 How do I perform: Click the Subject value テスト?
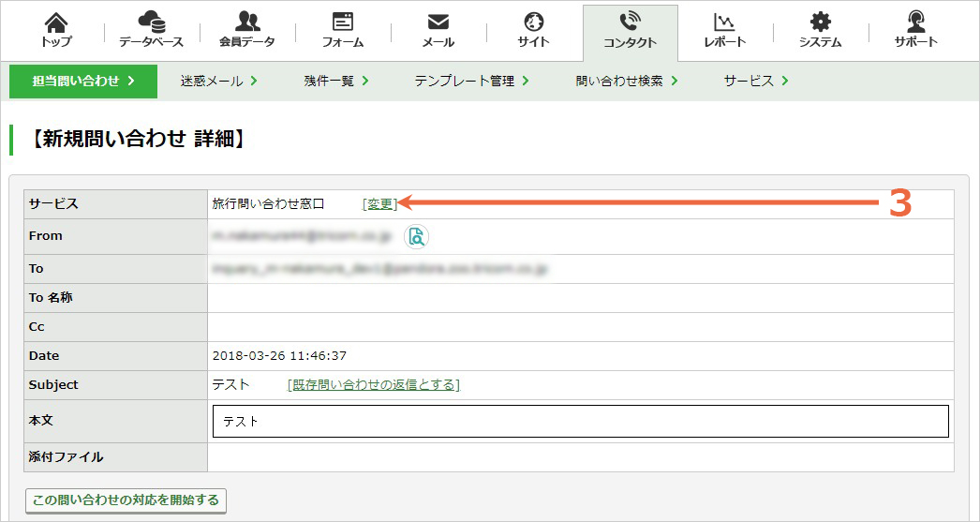coord(230,384)
